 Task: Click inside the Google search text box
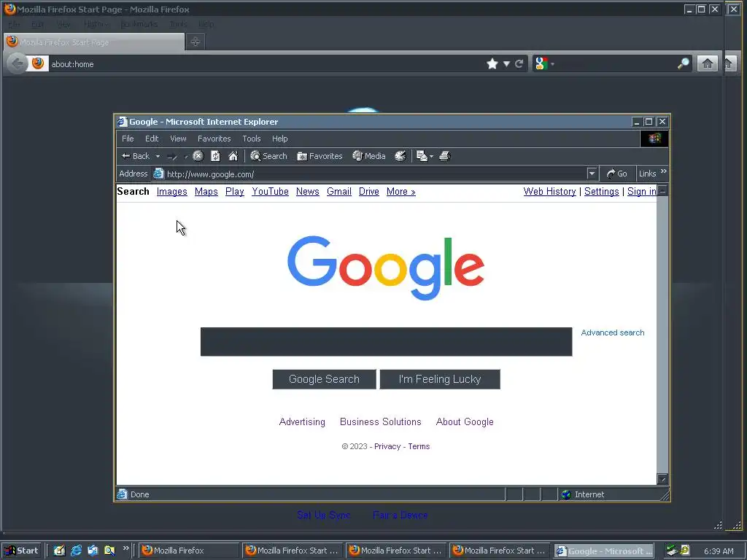pyautogui.click(x=387, y=341)
